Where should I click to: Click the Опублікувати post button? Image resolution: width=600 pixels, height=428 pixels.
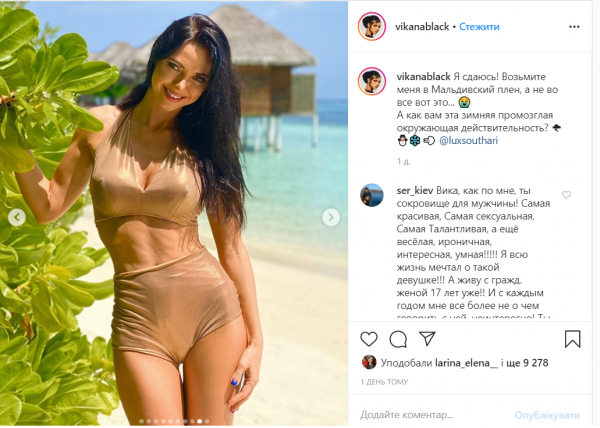pyautogui.click(x=547, y=415)
